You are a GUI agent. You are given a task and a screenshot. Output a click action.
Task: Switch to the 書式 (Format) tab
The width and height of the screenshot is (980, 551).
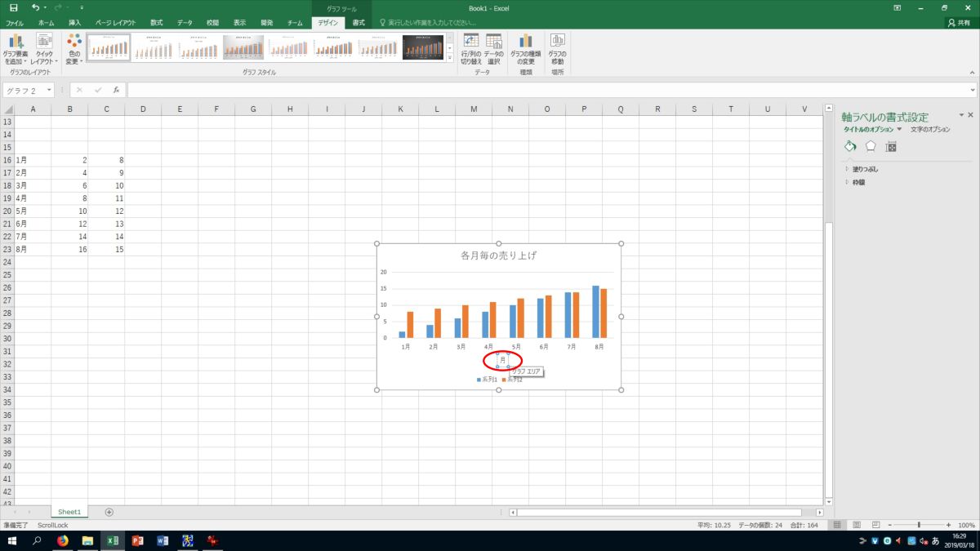pyautogui.click(x=359, y=23)
